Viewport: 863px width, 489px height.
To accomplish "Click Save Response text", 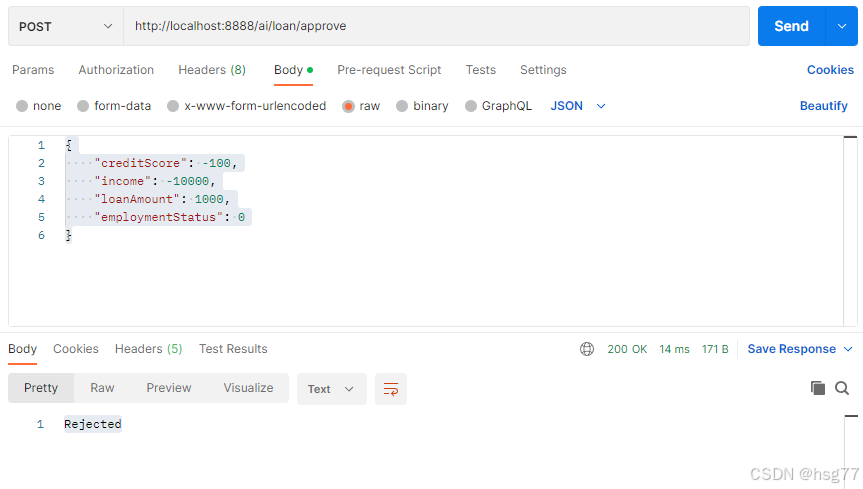I will coord(791,349).
